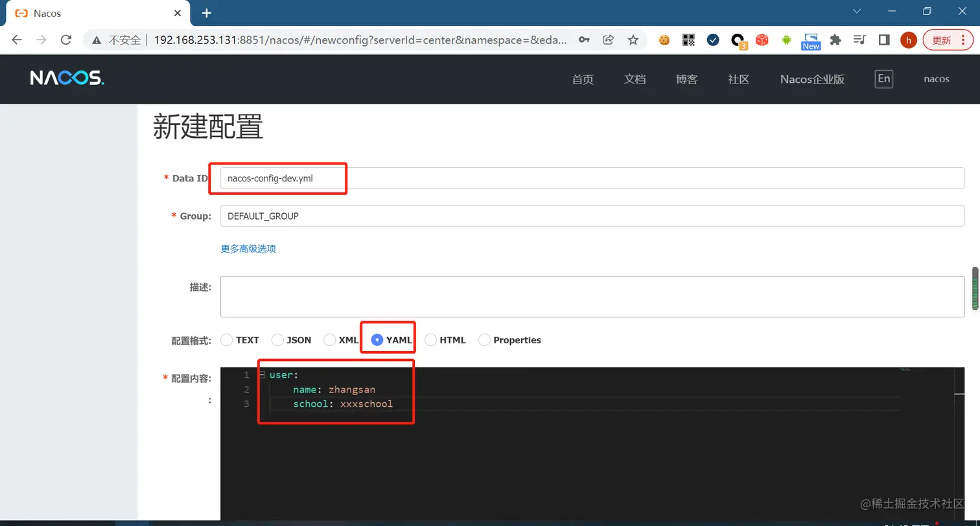Expand the 更多高级选项 link
The image size is (980, 526).
coord(248,248)
